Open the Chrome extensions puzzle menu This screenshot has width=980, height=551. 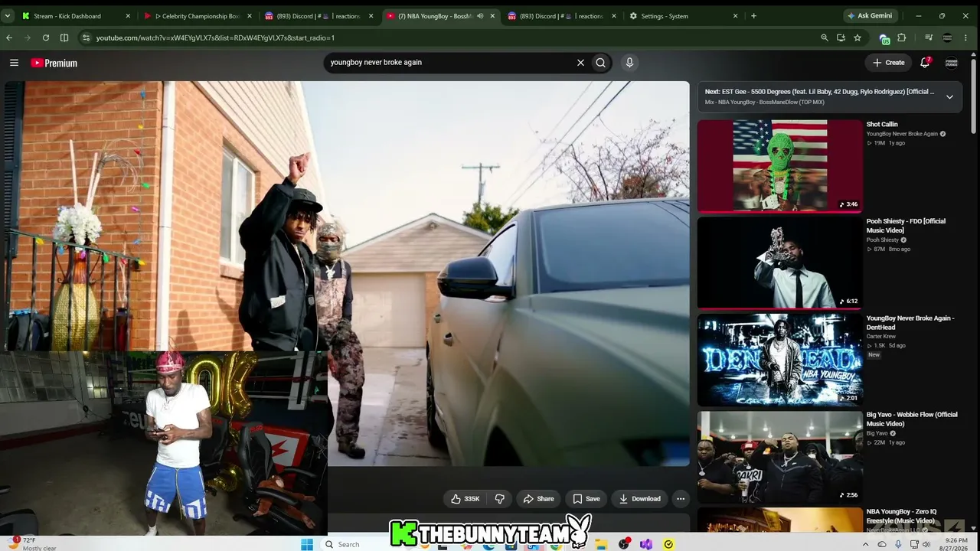coord(902,37)
